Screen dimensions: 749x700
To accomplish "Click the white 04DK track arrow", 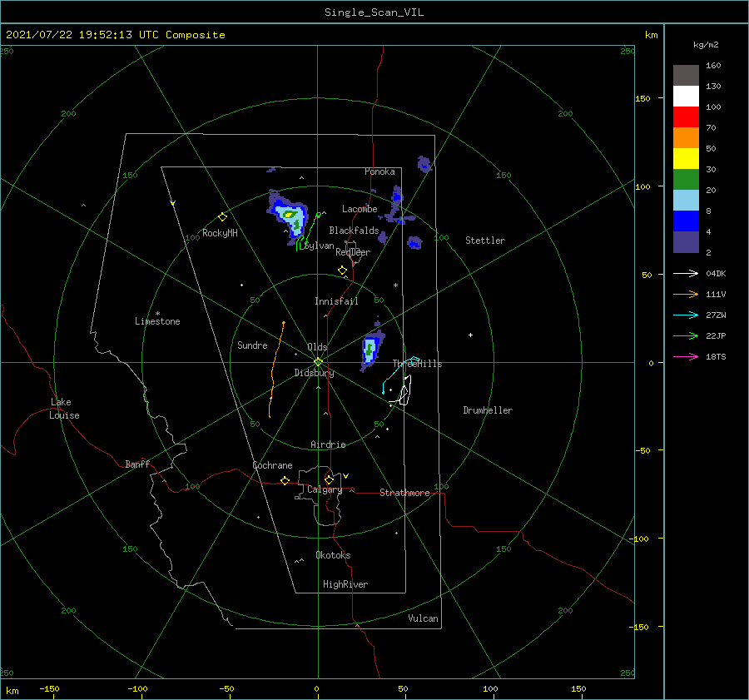I will pyautogui.click(x=686, y=273).
